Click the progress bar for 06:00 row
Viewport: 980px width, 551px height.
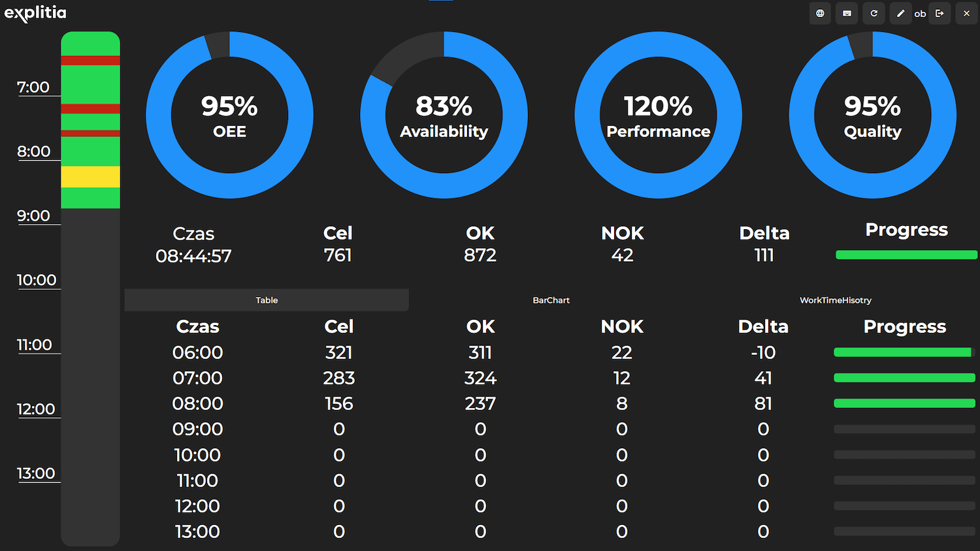tap(904, 353)
